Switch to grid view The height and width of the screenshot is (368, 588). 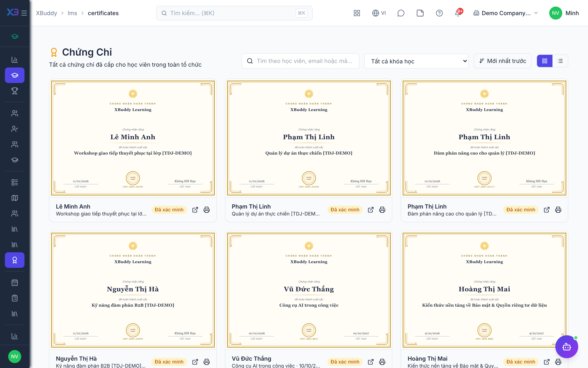[545, 61]
